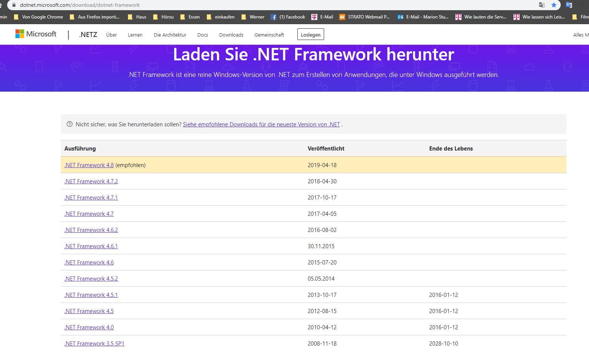Click the .NETZ site title
Image resolution: width=589 pixels, height=364 pixels.
click(88, 35)
